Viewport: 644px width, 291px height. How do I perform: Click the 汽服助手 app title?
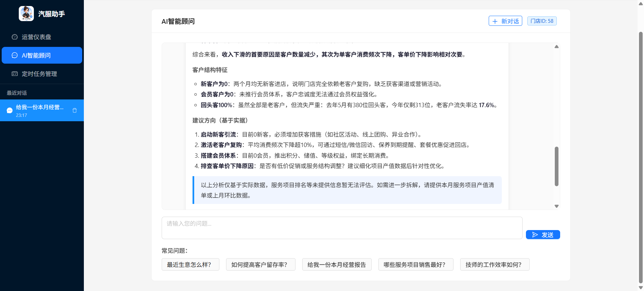51,14
